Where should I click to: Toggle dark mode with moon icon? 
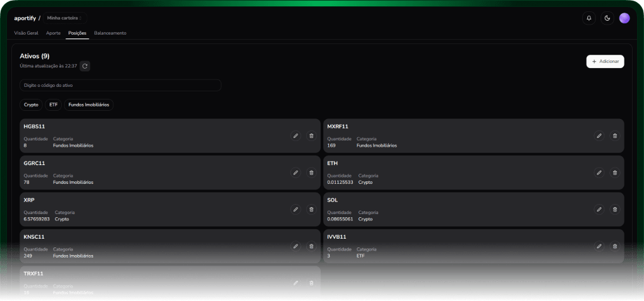607,18
